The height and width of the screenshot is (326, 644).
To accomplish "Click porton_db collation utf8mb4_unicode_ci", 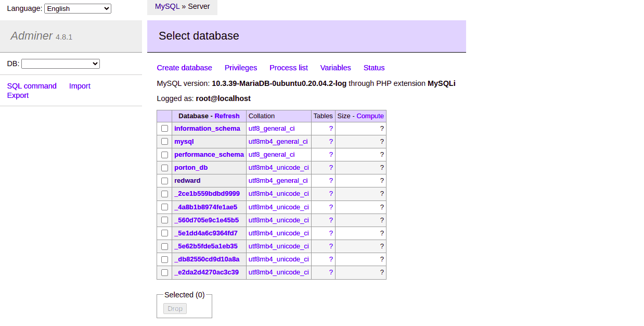I will point(279,168).
